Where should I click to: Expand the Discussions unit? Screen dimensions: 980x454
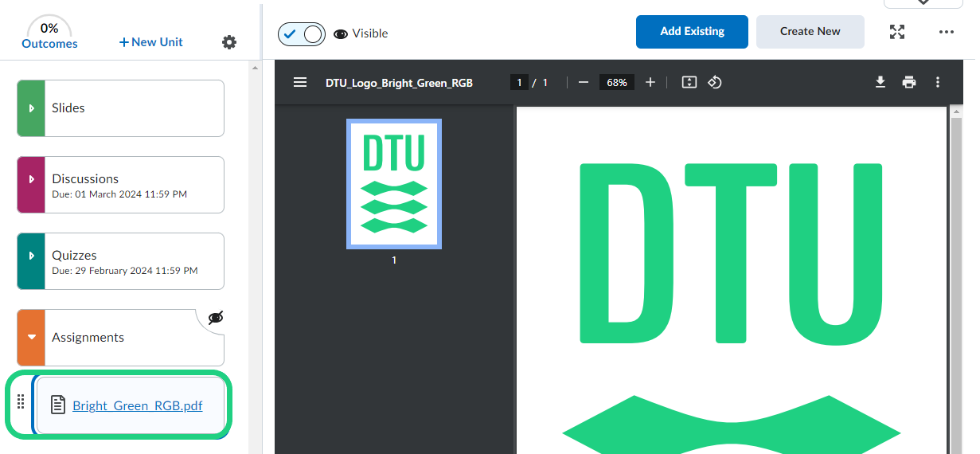click(31, 185)
